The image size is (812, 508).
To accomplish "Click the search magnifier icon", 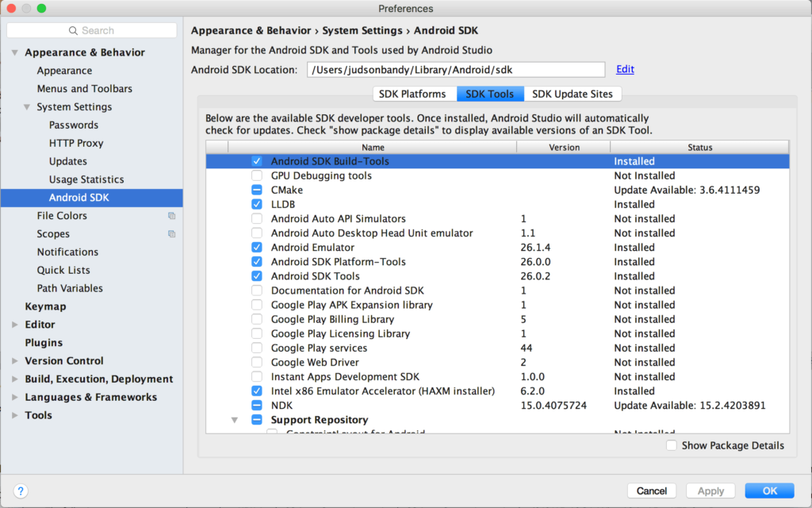I will [73, 31].
